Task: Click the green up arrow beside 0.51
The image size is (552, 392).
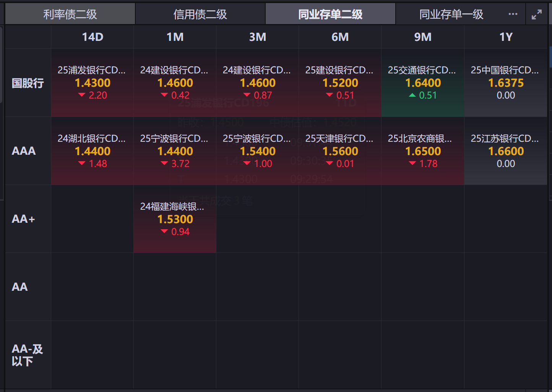Action: tap(412, 95)
